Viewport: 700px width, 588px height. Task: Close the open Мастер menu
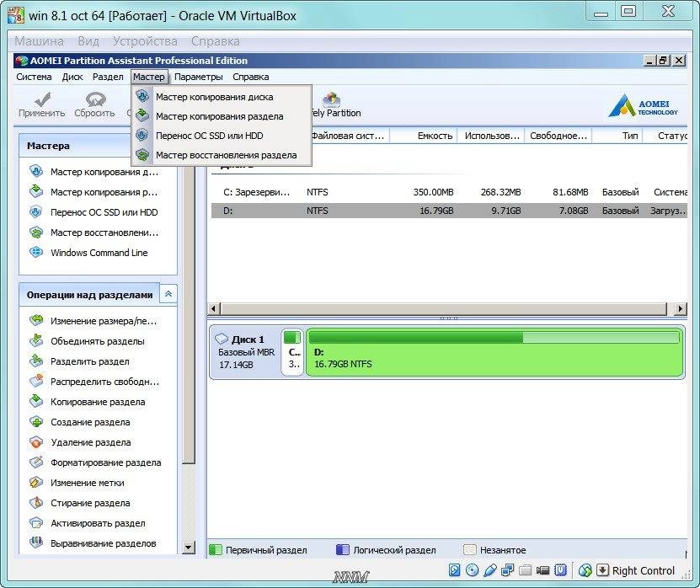point(149,77)
